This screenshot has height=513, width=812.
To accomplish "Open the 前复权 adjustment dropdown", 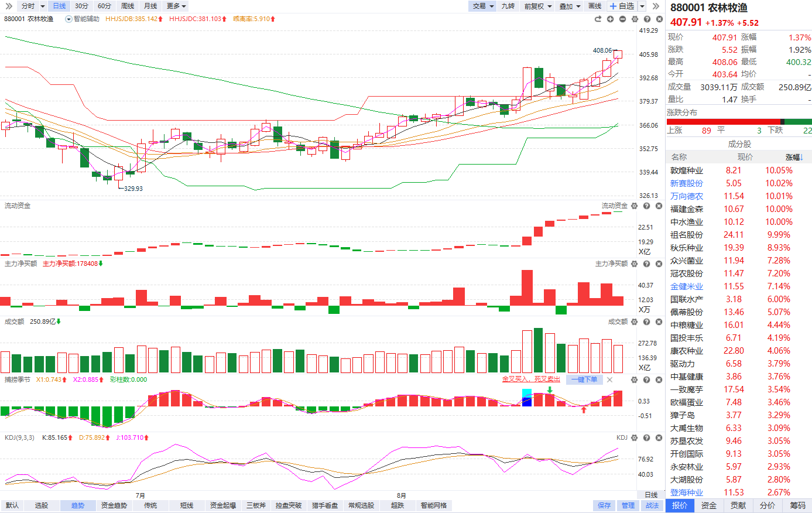I will point(537,6).
